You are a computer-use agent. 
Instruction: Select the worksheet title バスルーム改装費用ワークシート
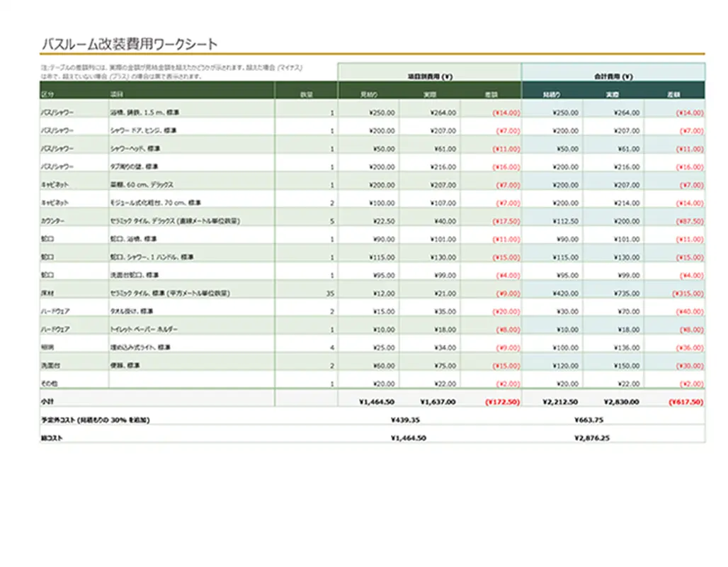tap(130, 43)
